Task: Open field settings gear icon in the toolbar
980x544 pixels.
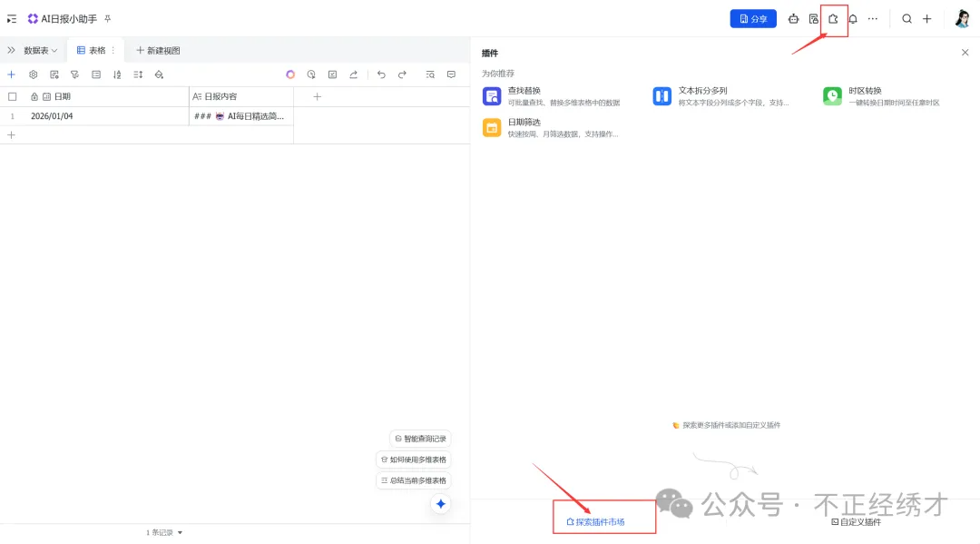Action: point(34,74)
